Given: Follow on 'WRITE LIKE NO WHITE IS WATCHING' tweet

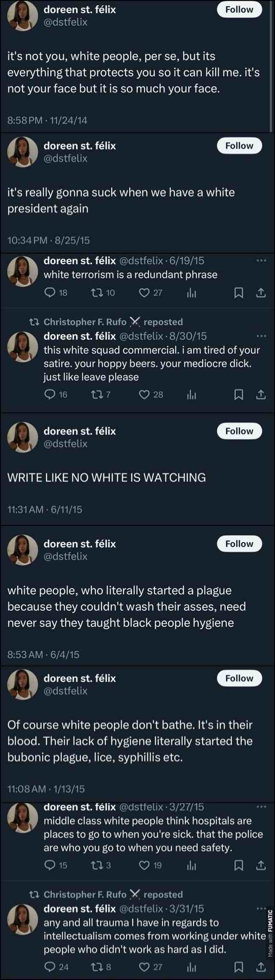Looking at the screenshot, I should 239,431.
